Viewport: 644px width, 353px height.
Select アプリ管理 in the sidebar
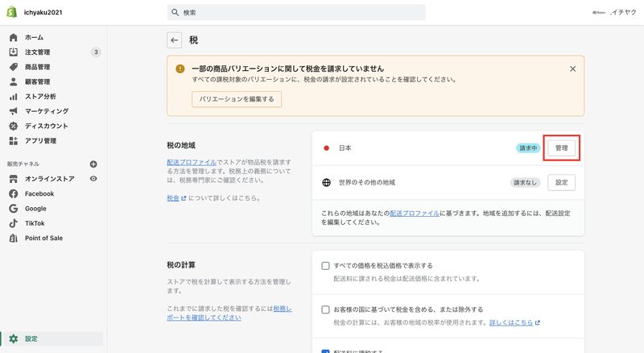tap(40, 141)
